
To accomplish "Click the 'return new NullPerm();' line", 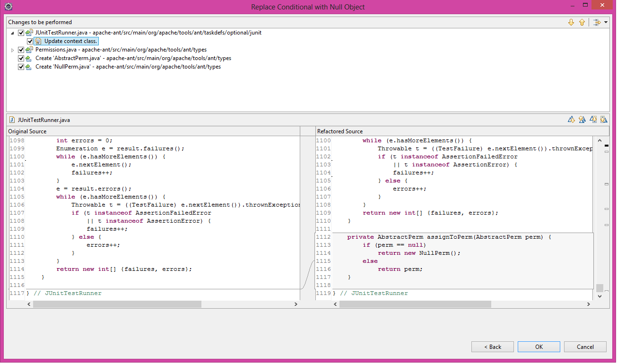I will pyautogui.click(x=419, y=253).
